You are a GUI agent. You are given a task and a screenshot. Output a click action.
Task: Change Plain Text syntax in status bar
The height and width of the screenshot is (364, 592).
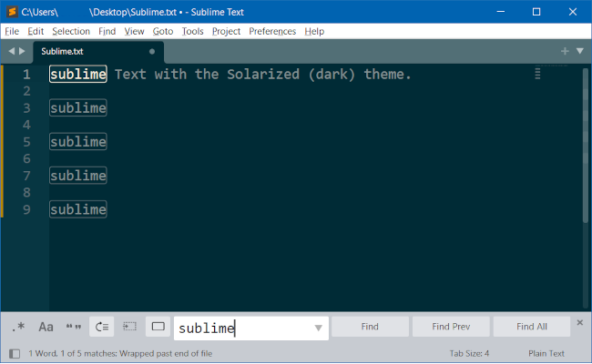[546, 353]
